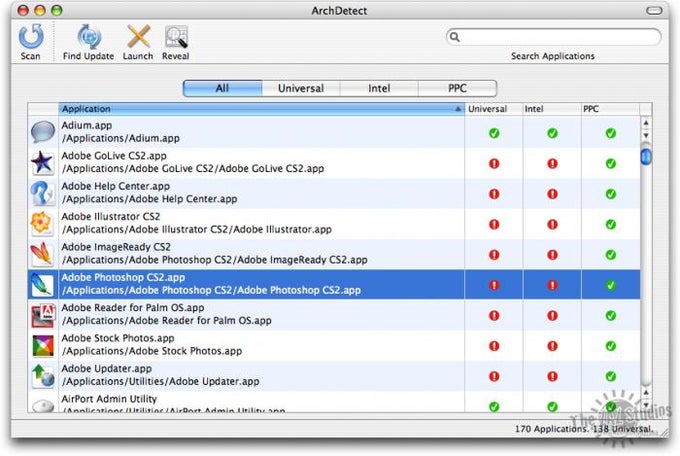Select the Adobe Stock Photos.app row

click(x=334, y=344)
